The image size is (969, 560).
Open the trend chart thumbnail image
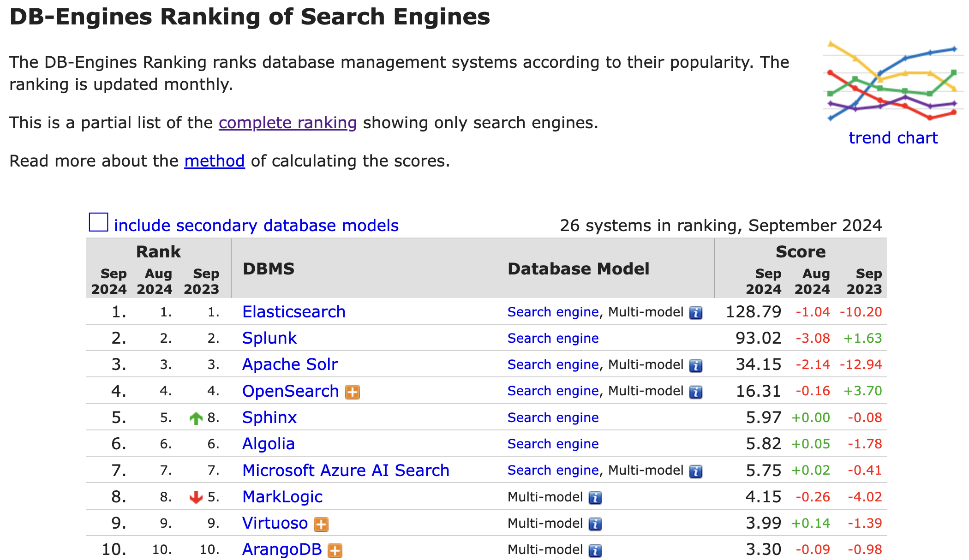tap(892, 81)
